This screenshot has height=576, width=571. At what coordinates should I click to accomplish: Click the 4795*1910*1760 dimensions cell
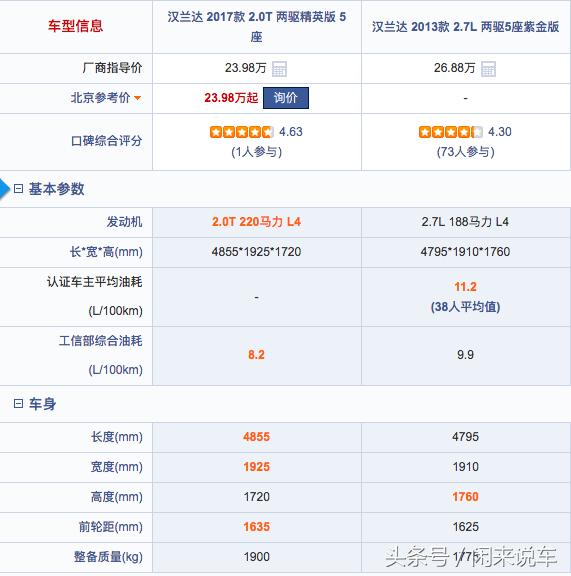(465, 252)
